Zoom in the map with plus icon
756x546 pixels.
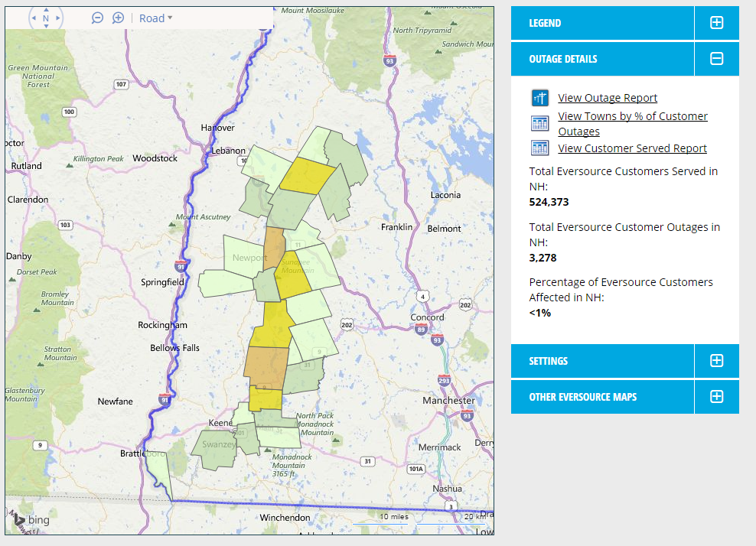118,18
